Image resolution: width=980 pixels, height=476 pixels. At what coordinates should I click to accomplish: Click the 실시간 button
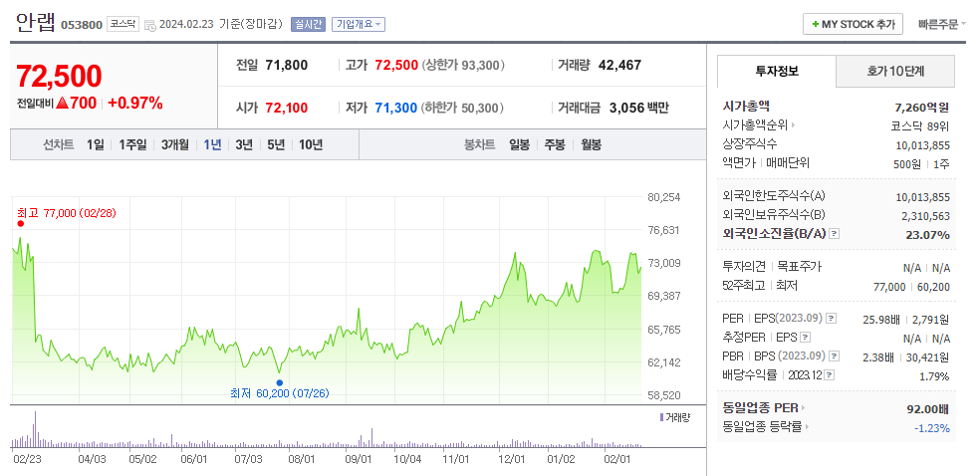click(x=308, y=24)
